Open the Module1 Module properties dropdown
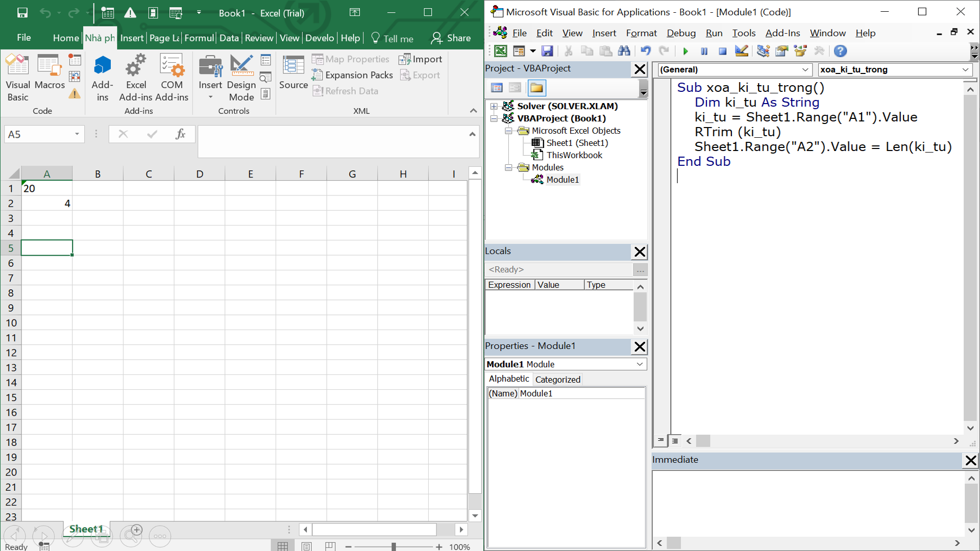Screen dimensions: 980x551 click(640, 364)
